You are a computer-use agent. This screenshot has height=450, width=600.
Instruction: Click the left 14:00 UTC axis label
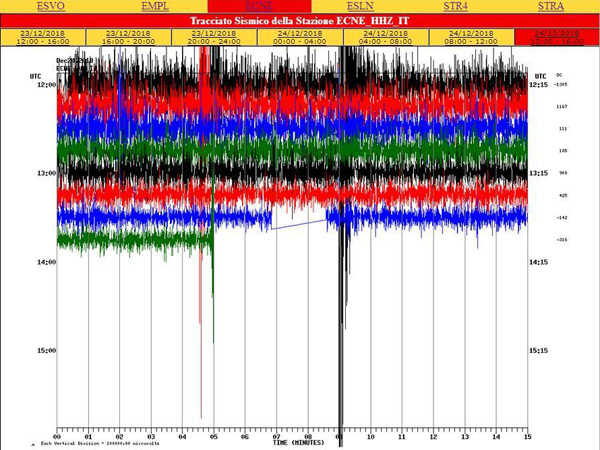[x=44, y=262]
